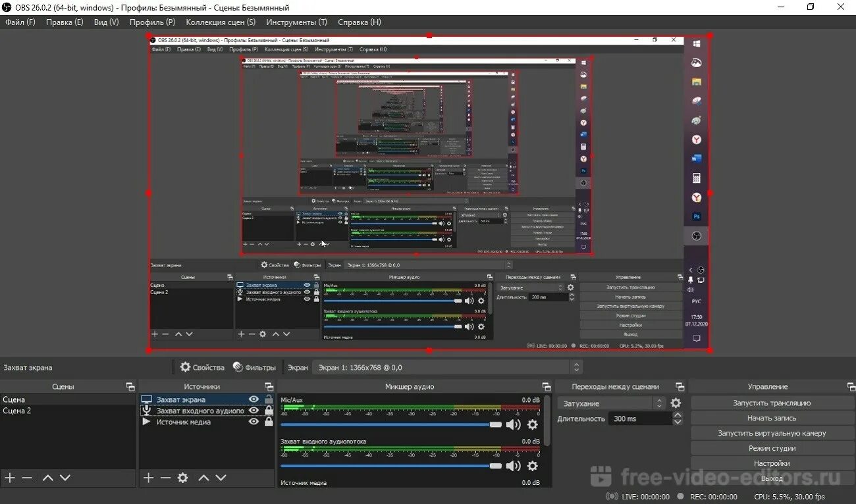856x504 pixels.
Task: Add a new source with the plus icon
Action: tap(149, 478)
